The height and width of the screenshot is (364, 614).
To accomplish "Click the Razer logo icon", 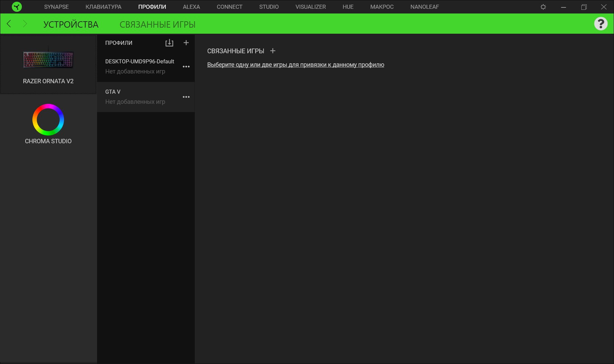I will pyautogui.click(x=17, y=7).
